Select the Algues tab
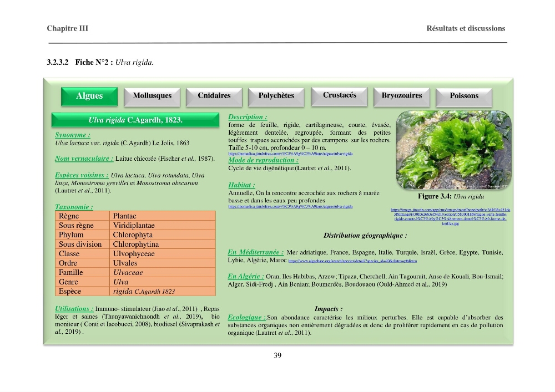 tap(89, 96)
